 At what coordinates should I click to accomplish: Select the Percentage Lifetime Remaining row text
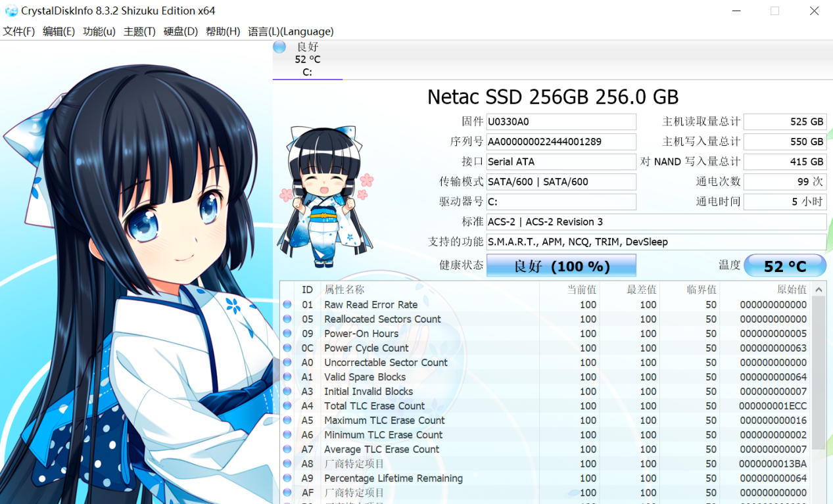click(393, 478)
